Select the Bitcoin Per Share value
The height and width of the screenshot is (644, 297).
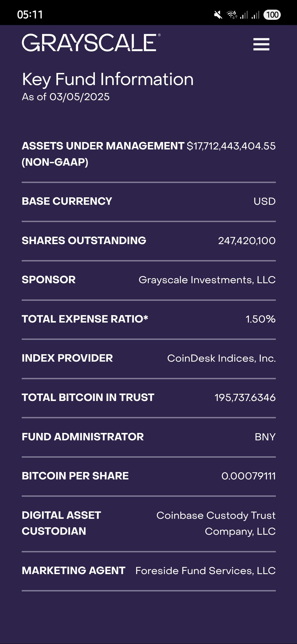[249, 476]
